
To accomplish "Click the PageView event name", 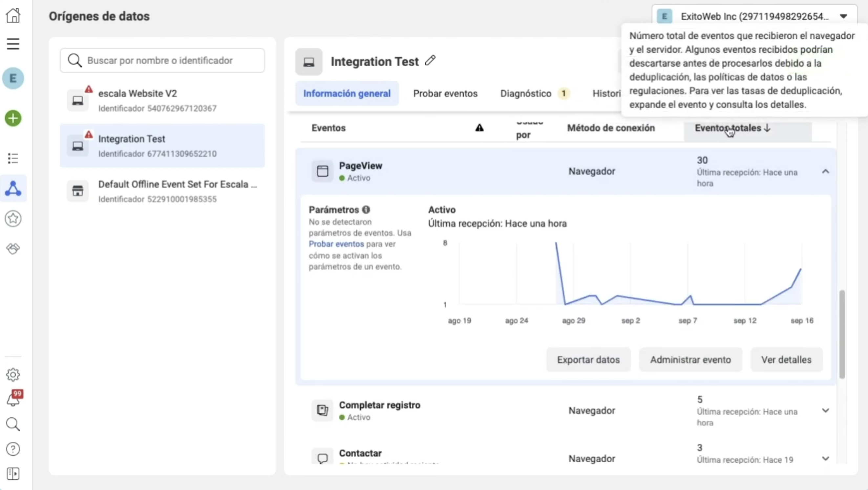I will pyautogui.click(x=361, y=166).
